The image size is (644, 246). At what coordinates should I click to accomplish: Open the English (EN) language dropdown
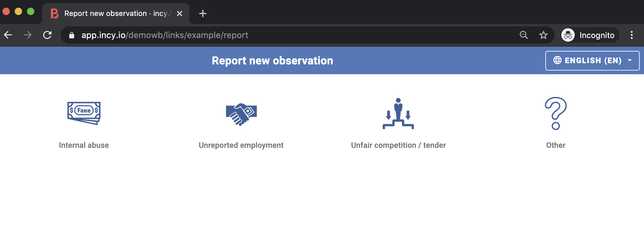point(592,61)
